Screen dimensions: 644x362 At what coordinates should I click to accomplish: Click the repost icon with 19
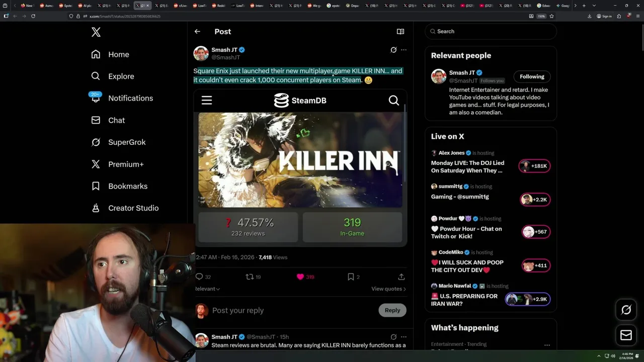[253, 277]
